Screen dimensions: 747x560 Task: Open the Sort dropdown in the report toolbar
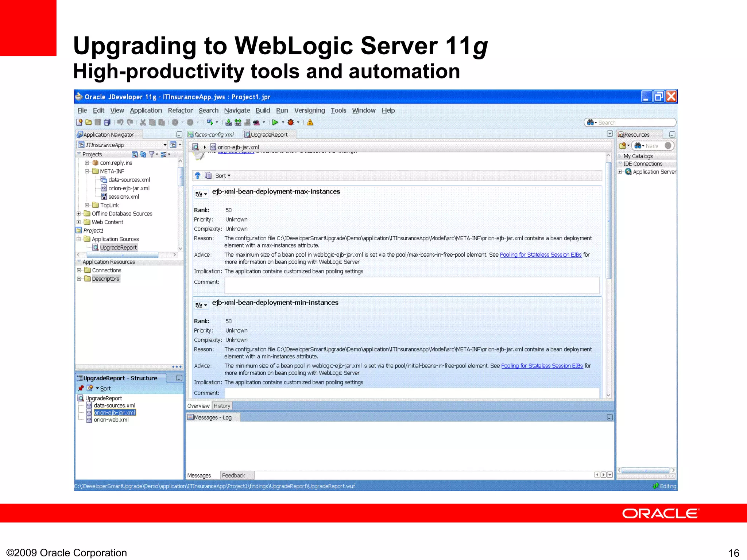click(223, 176)
